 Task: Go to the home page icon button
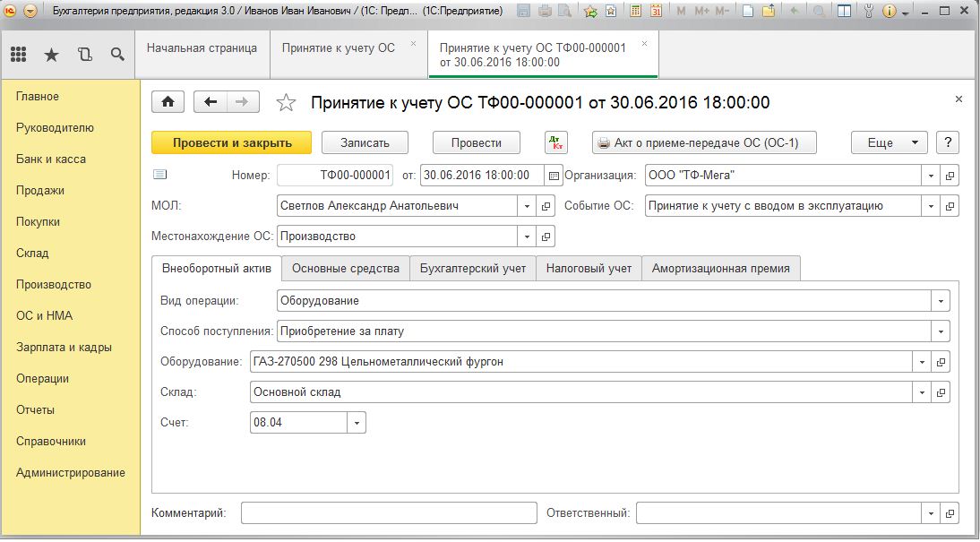point(168,102)
